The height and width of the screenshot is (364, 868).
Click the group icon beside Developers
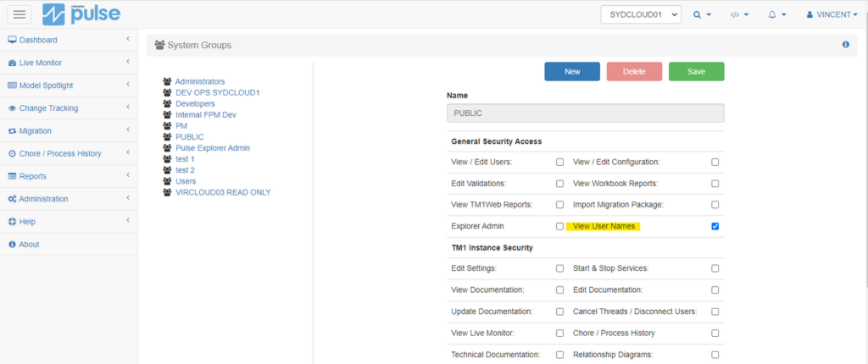[167, 104]
